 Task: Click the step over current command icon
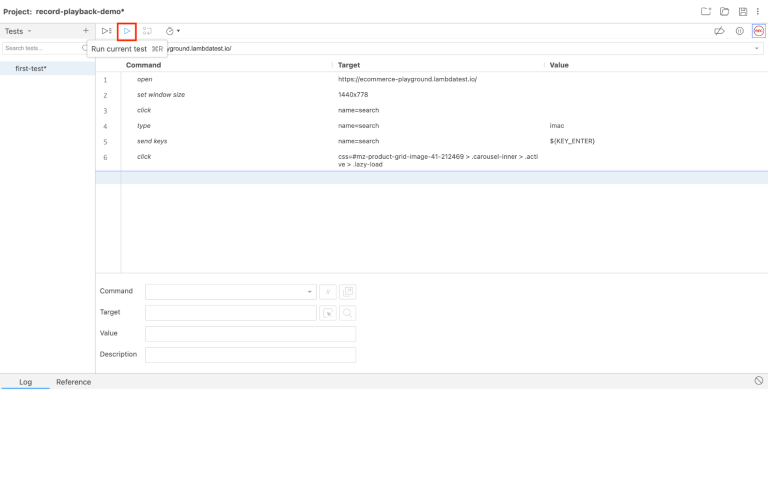tap(147, 31)
